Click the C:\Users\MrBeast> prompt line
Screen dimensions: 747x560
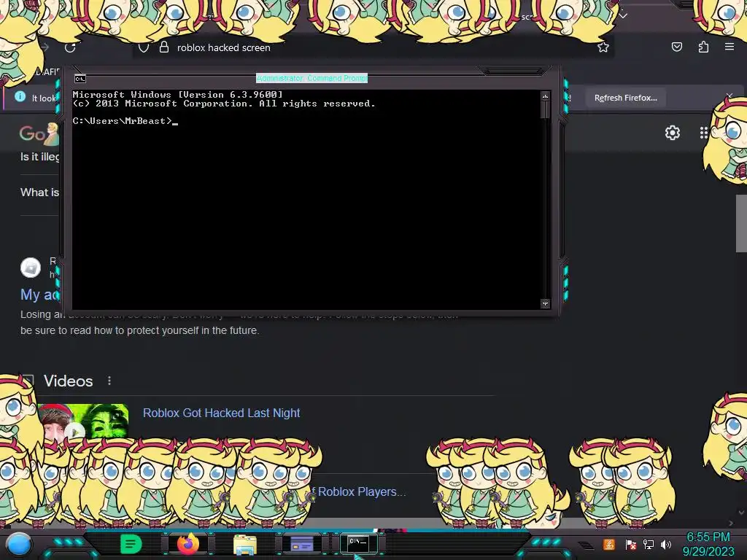pos(125,121)
